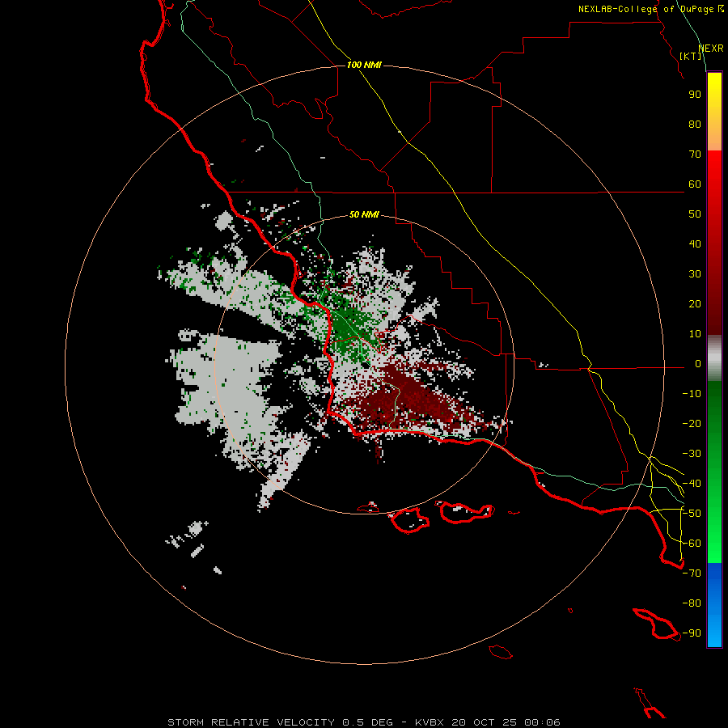Click the yellow top of the color bar
The image size is (728, 728).
[714, 88]
